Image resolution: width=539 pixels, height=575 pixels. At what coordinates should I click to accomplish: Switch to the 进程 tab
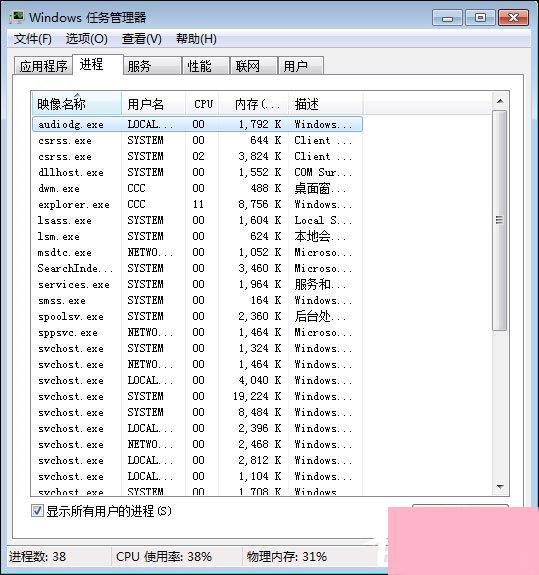coord(98,65)
